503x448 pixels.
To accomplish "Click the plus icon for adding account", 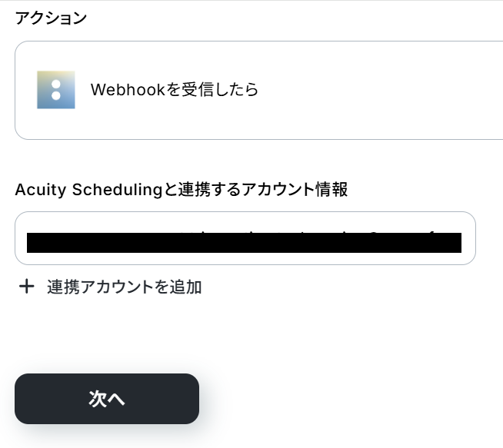I will point(27,287).
